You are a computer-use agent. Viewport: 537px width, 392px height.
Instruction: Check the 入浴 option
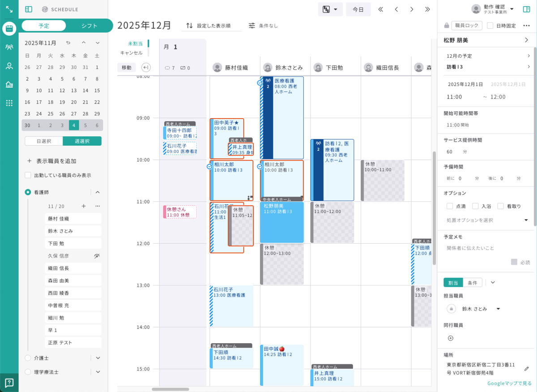click(475, 206)
